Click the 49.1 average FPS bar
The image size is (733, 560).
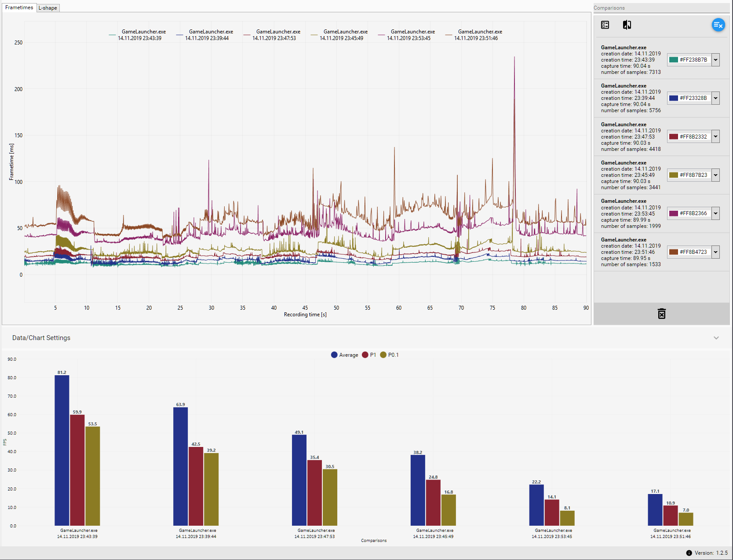299,480
